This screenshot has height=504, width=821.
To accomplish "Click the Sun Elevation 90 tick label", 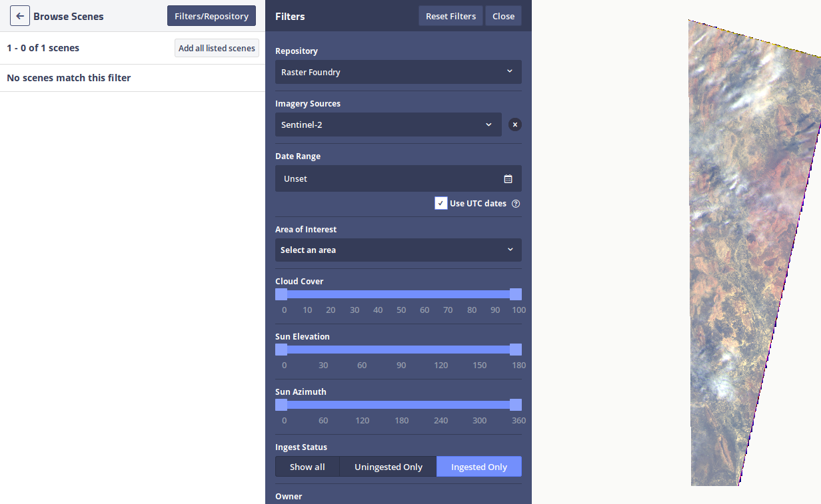I will (x=402, y=366).
